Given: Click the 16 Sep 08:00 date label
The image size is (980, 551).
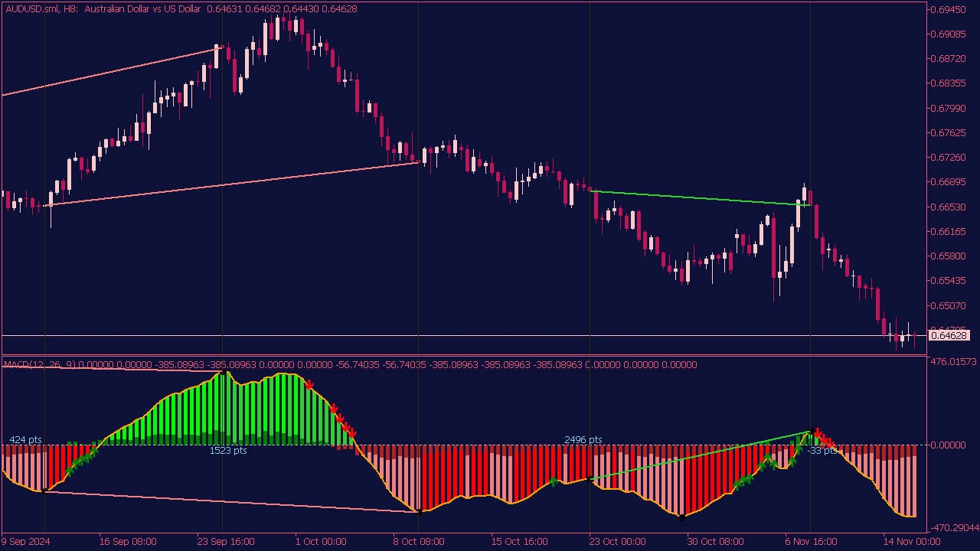Looking at the screenshot, I should coord(128,541).
